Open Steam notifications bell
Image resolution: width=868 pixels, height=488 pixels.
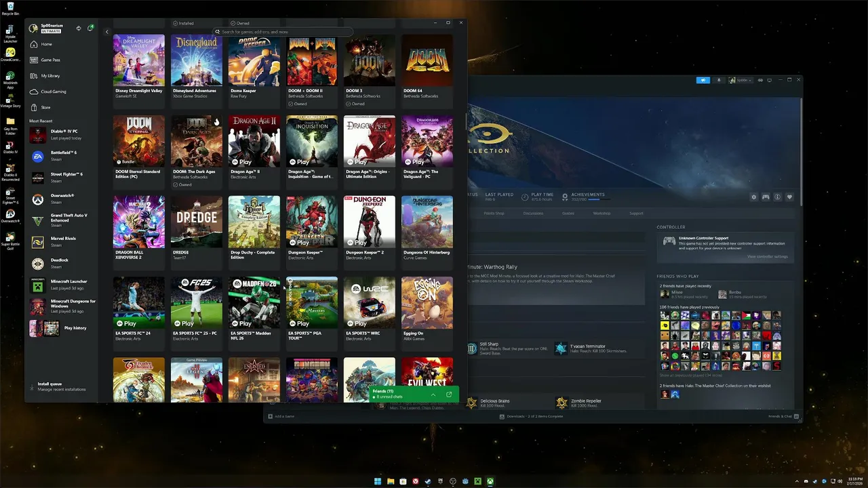[719, 80]
